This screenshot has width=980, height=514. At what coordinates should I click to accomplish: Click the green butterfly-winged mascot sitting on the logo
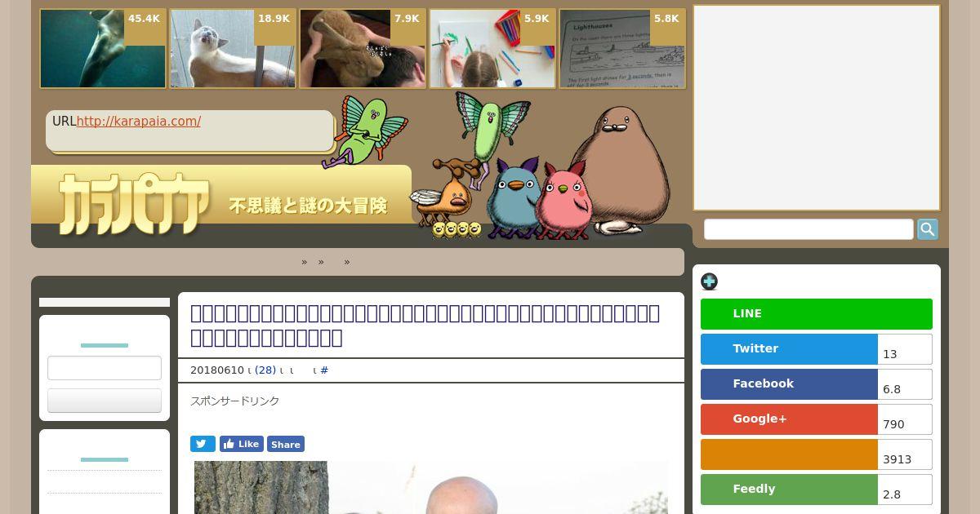[364, 131]
